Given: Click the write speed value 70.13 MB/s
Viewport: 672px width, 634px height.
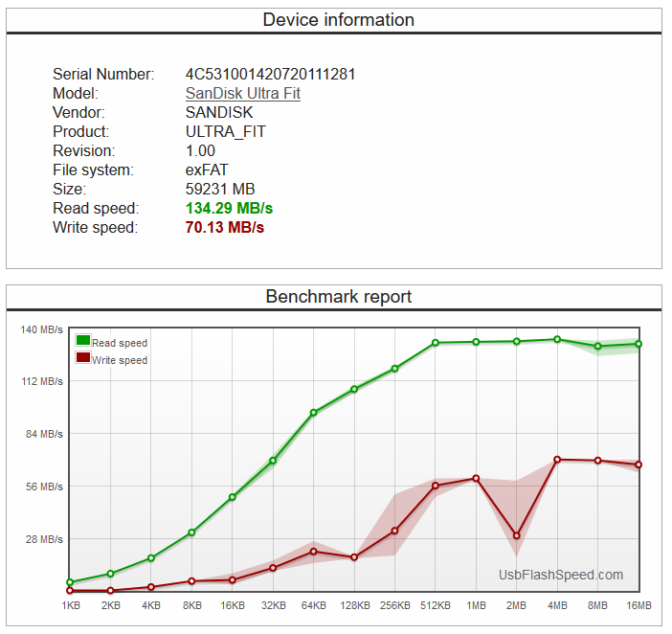Looking at the screenshot, I should click(225, 227).
